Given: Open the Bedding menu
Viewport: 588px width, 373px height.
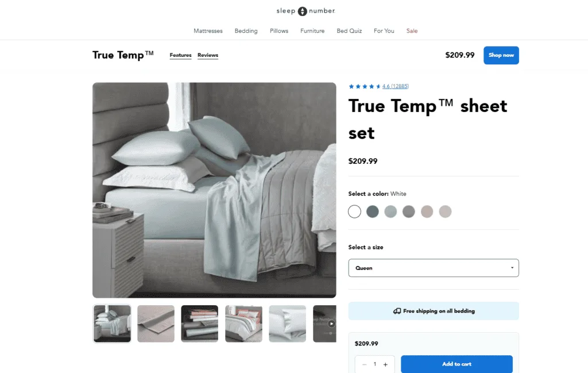Looking at the screenshot, I should click(x=246, y=31).
